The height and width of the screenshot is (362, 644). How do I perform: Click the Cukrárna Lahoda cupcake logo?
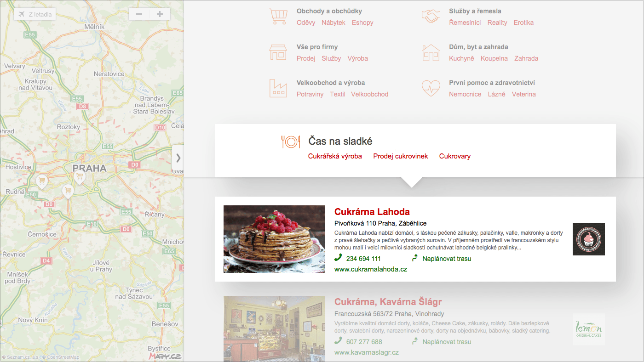tap(589, 239)
